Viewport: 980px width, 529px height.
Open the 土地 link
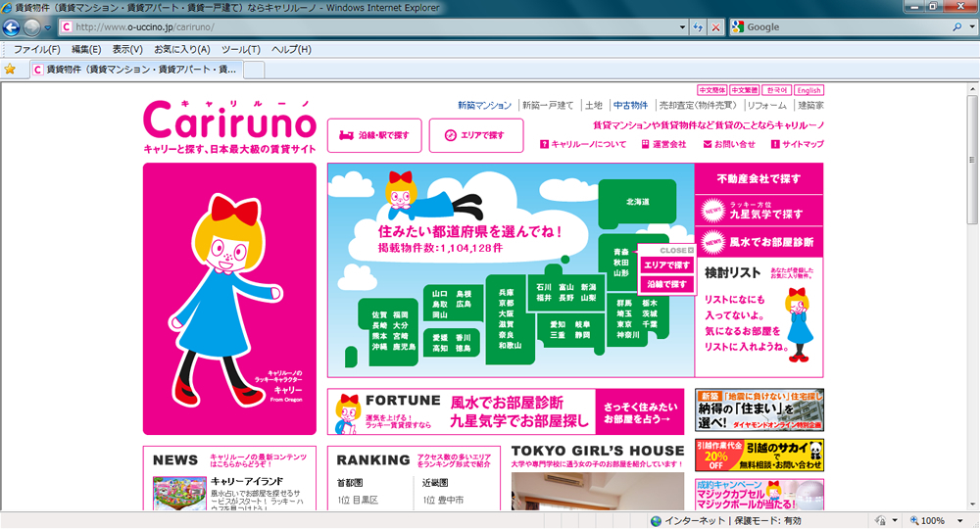pos(594,106)
